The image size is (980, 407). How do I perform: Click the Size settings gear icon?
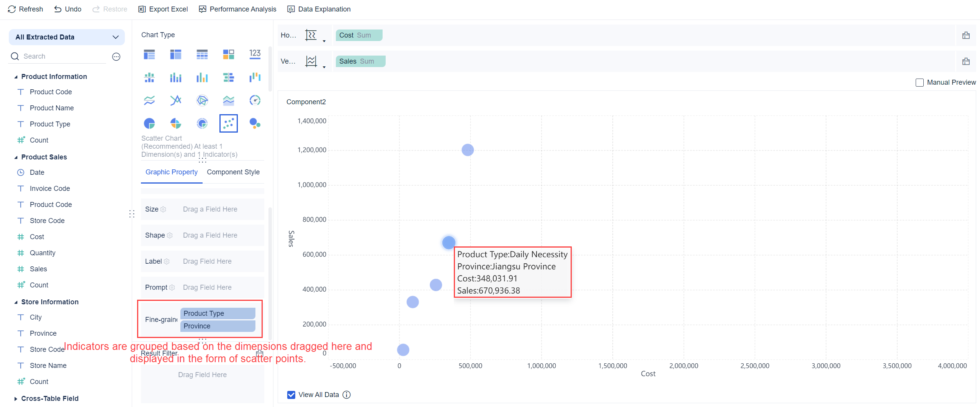click(x=163, y=209)
